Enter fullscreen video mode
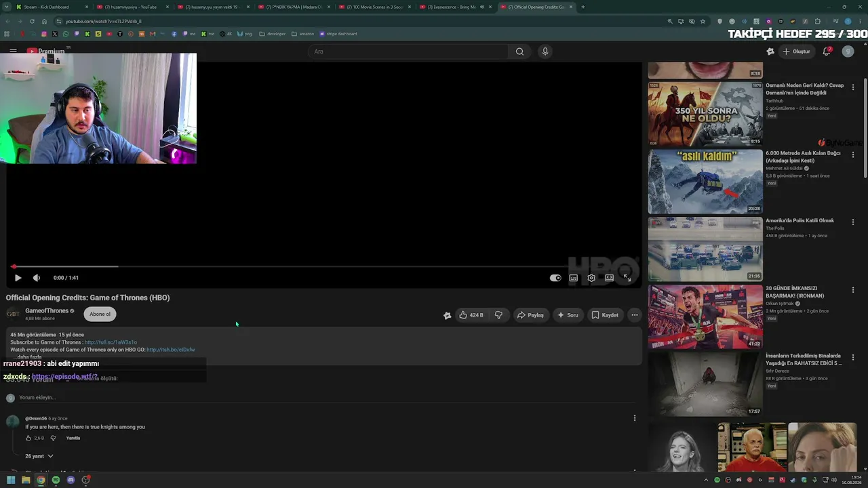868x488 pixels. [x=627, y=278]
